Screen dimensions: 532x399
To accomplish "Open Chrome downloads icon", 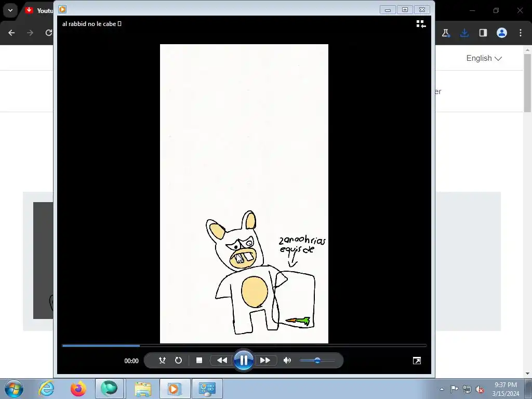I will [x=464, y=33].
